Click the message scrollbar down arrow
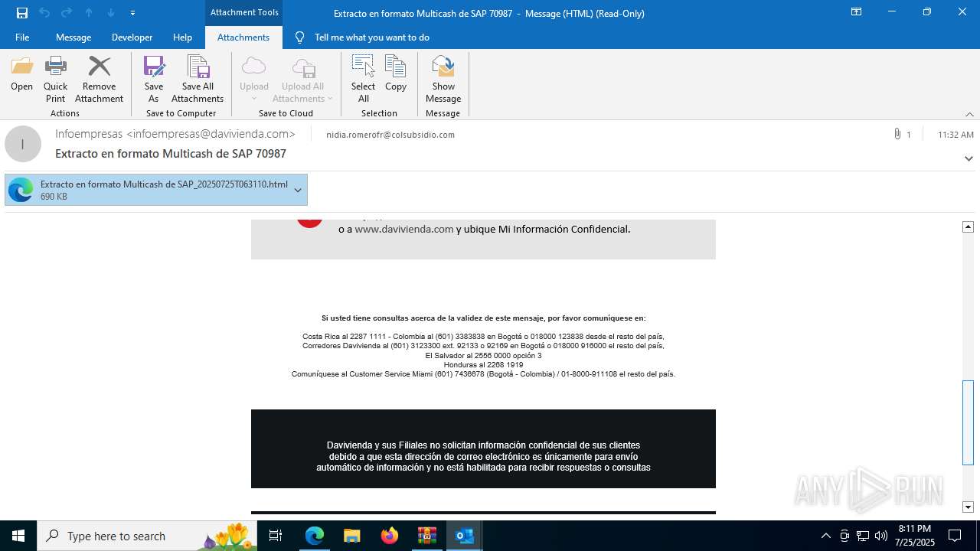This screenshot has width=980, height=551. 968,507
